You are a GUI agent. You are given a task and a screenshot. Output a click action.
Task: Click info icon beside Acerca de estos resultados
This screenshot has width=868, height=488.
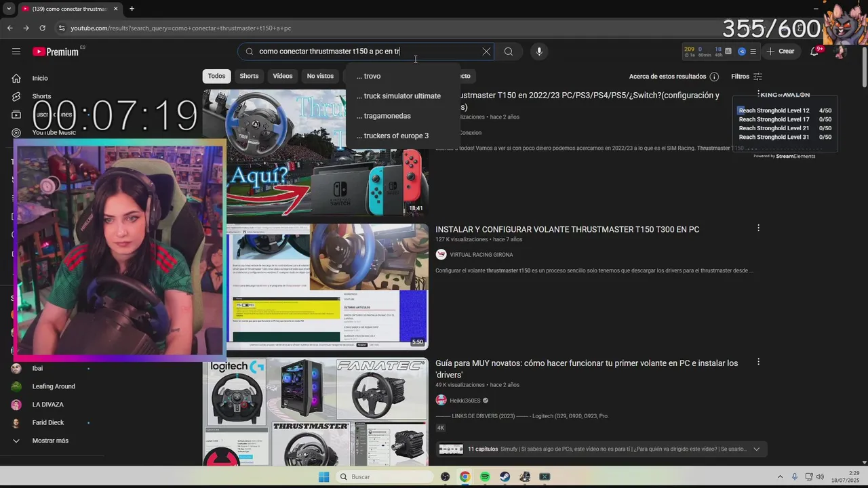714,77
